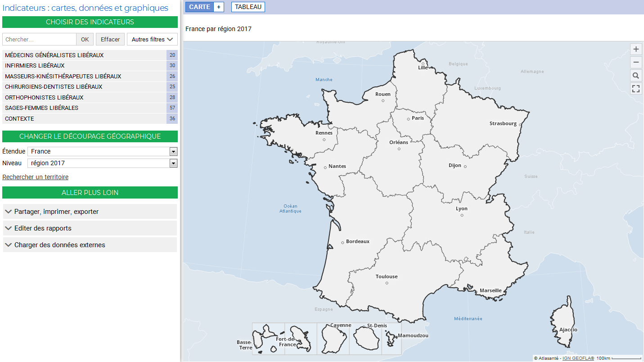
Task: Clear the search using Effacer
Action: coord(110,39)
